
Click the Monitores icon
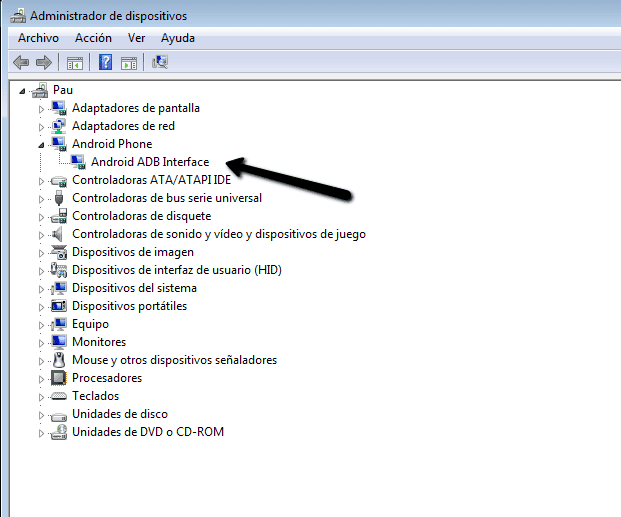point(59,342)
